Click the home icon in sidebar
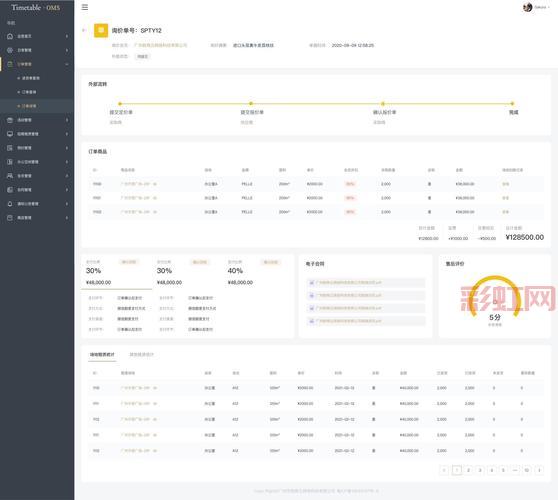 [x=10, y=36]
